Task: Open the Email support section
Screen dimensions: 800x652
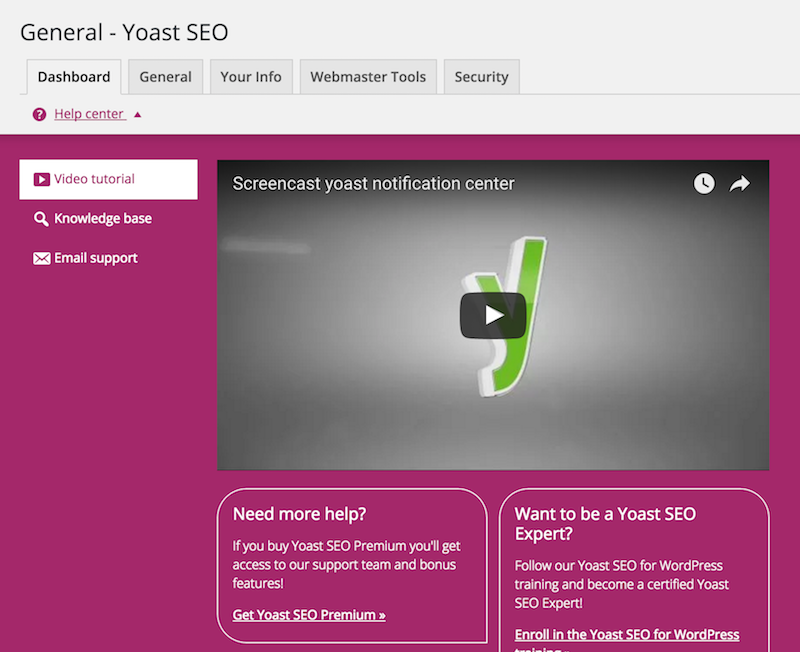Action: tap(85, 258)
